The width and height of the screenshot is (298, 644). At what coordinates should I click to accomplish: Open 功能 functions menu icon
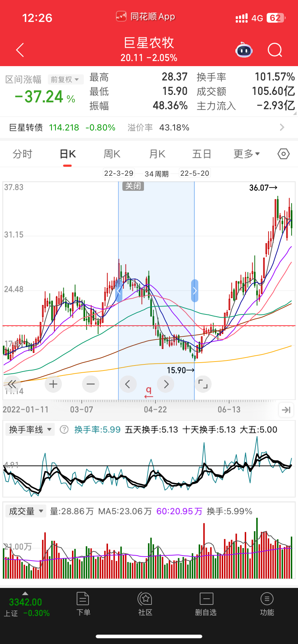tap(267, 604)
